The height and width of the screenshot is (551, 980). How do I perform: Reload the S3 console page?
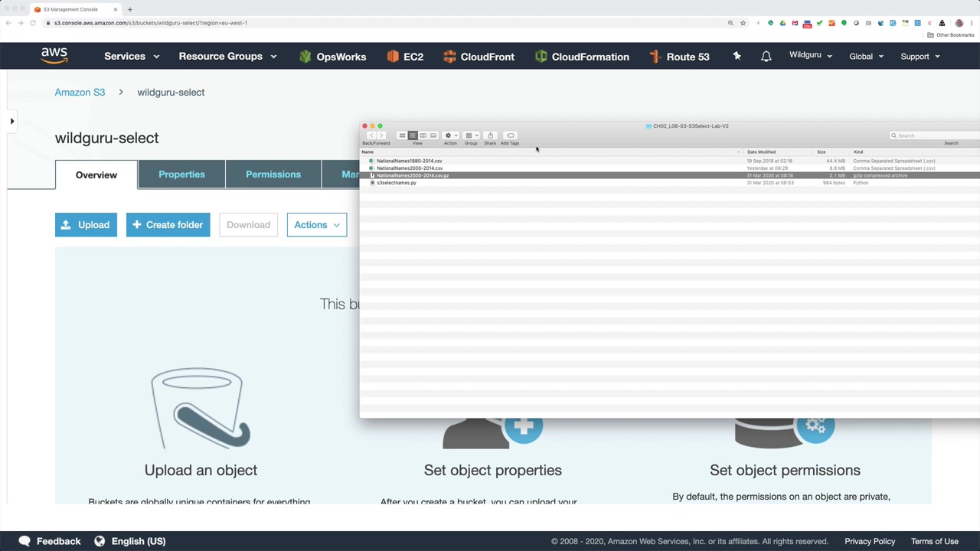(x=33, y=23)
